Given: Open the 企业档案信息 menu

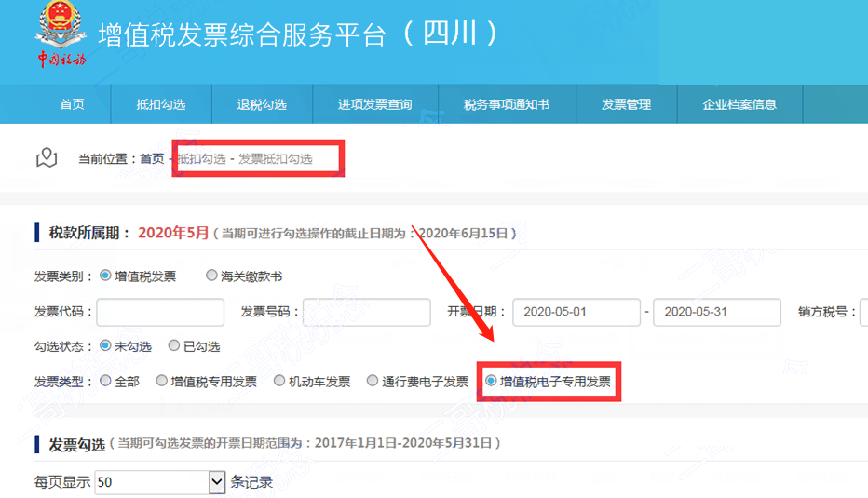Looking at the screenshot, I should [739, 104].
